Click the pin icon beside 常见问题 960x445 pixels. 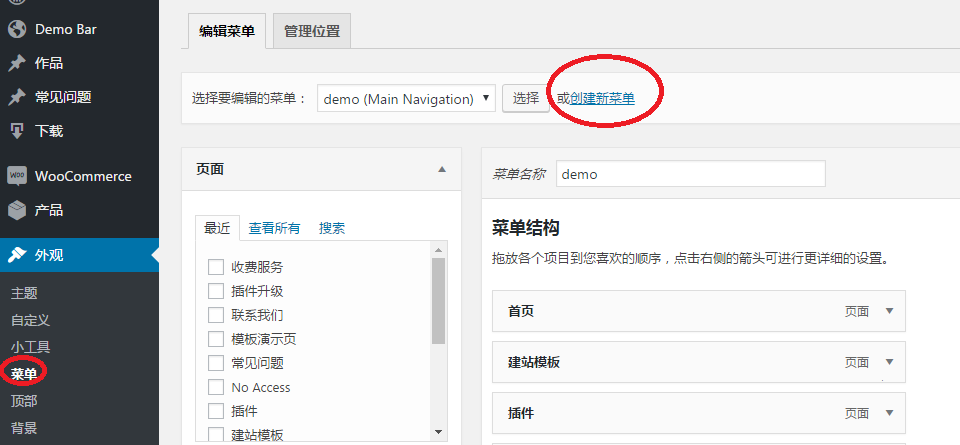(x=16, y=97)
